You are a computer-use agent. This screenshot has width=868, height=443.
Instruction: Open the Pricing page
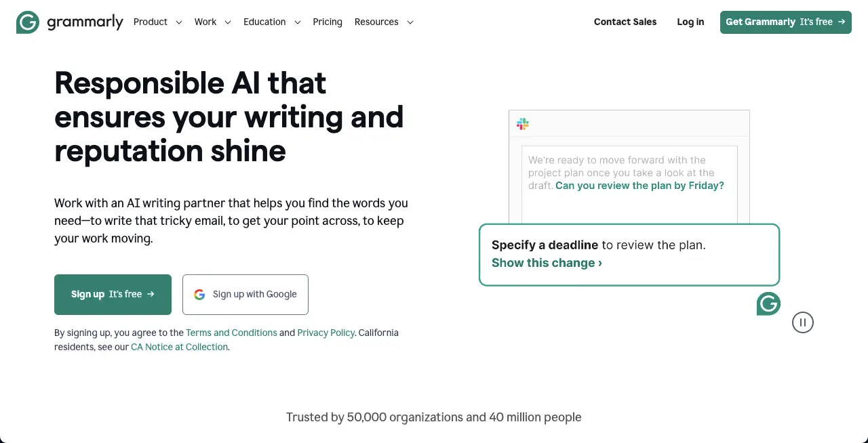pyautogui.click(x=328, y=22)
